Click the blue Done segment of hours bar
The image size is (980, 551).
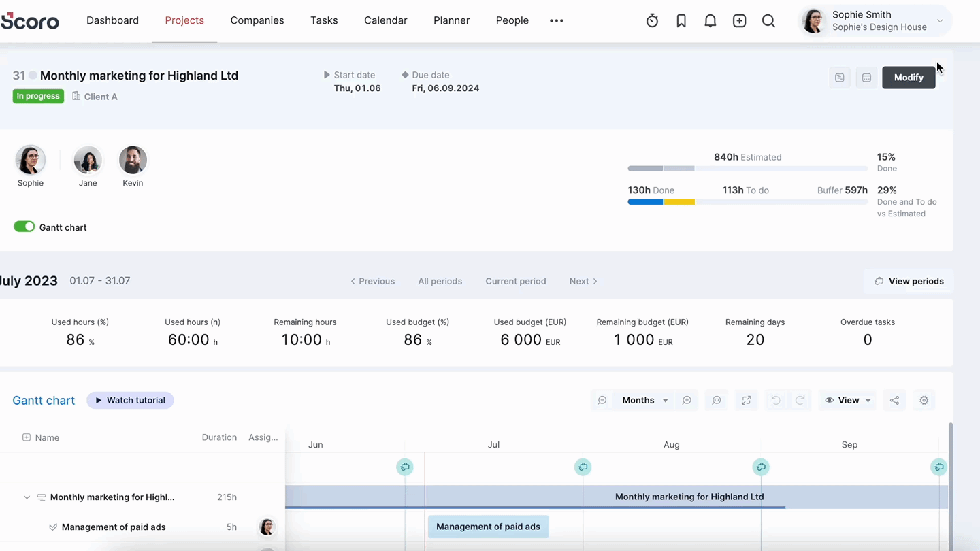[645, 202]
